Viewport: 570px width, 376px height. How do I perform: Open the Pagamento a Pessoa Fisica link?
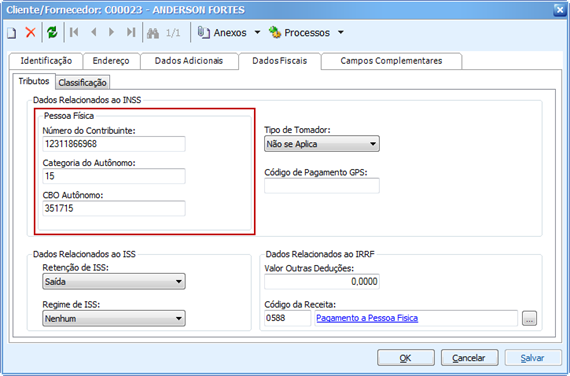click(367, 318)
